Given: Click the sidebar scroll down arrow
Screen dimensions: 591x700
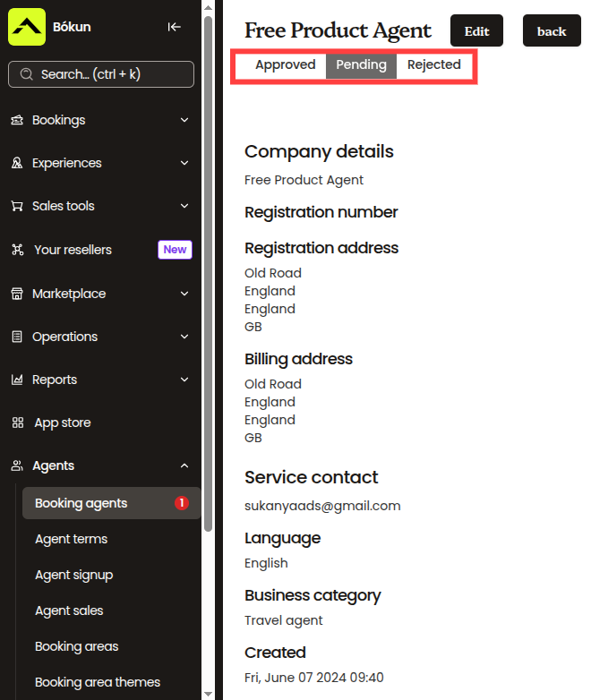Looking at the screenshot, I should (x=208, y=694).
